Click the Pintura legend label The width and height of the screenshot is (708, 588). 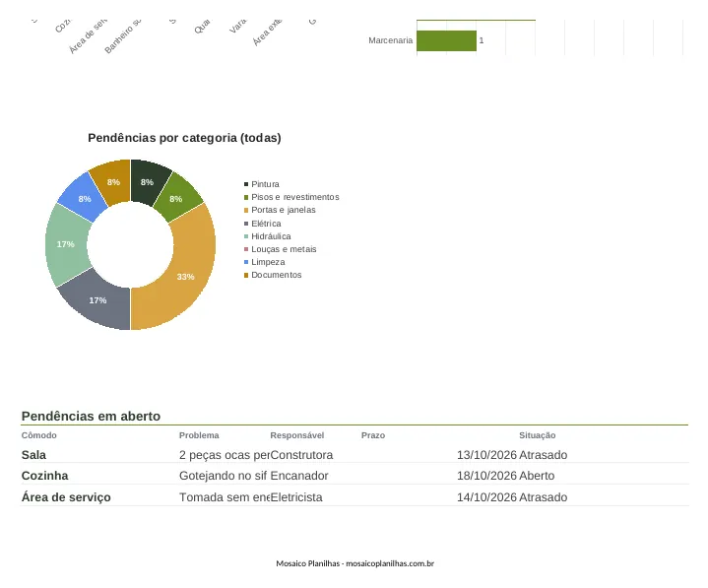coord(265,184)
